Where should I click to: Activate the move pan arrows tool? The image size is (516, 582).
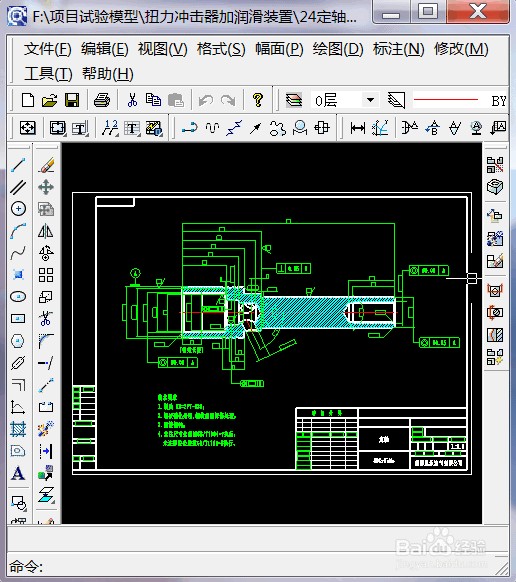click(x=46, y=187)
